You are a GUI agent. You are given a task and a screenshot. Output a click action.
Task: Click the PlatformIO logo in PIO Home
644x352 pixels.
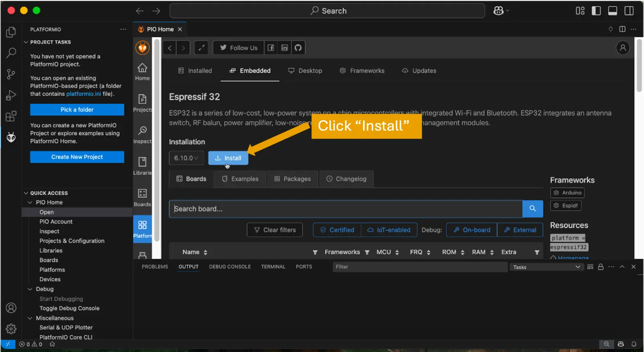(x=142, y=48)
